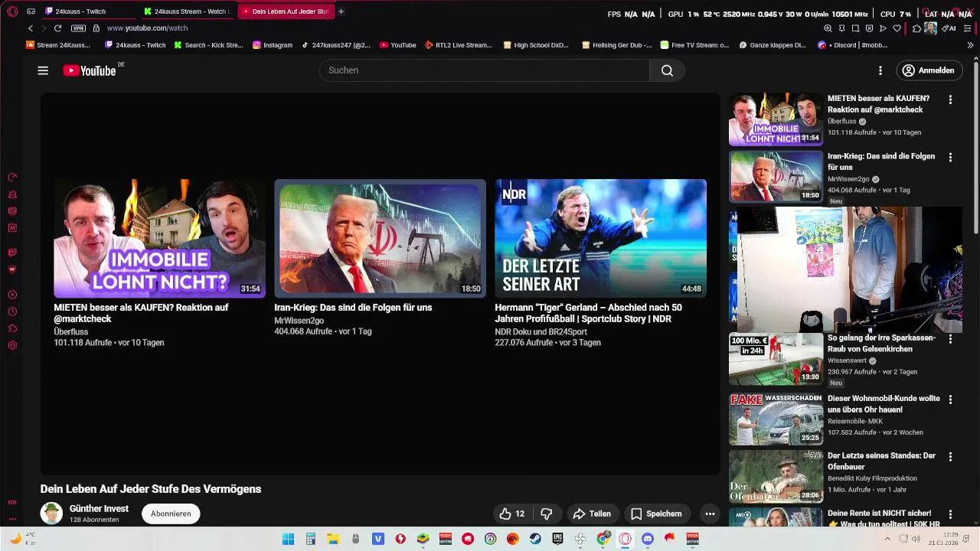Click the address bar URL youtube.com/watch
Image resolution: width=980 pixels, height=551 pixels.
click(147, 28)
